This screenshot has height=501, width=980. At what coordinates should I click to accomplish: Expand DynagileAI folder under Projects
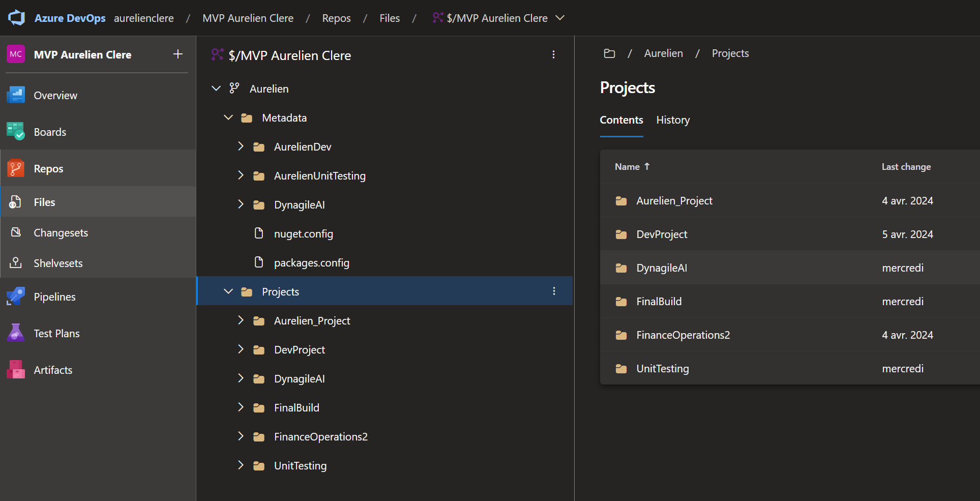(x=241, y=378)
